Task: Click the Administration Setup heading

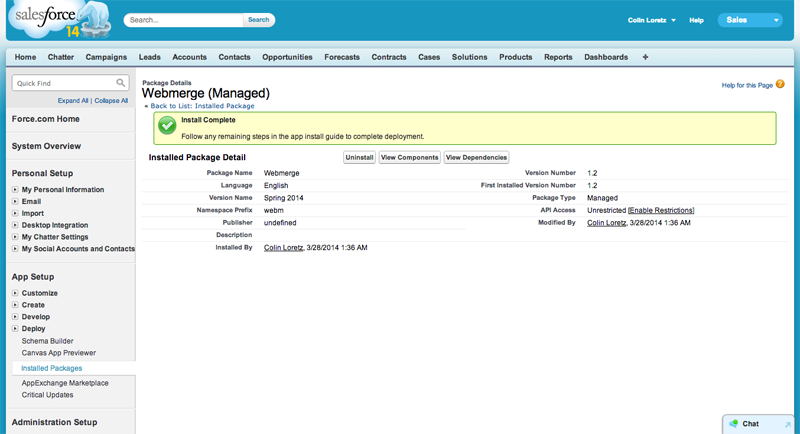Action: tap(54, 422)
